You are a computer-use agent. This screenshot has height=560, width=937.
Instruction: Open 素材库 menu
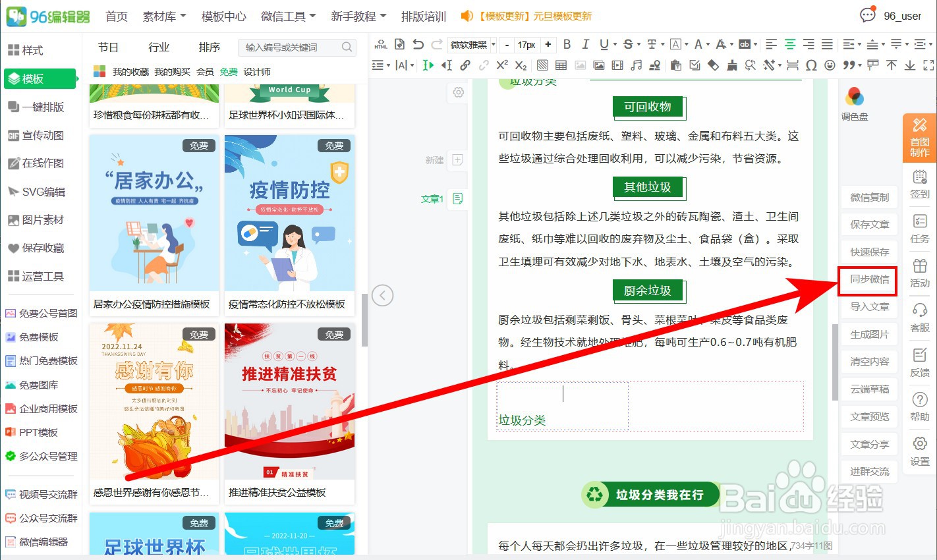click(164, 16)
